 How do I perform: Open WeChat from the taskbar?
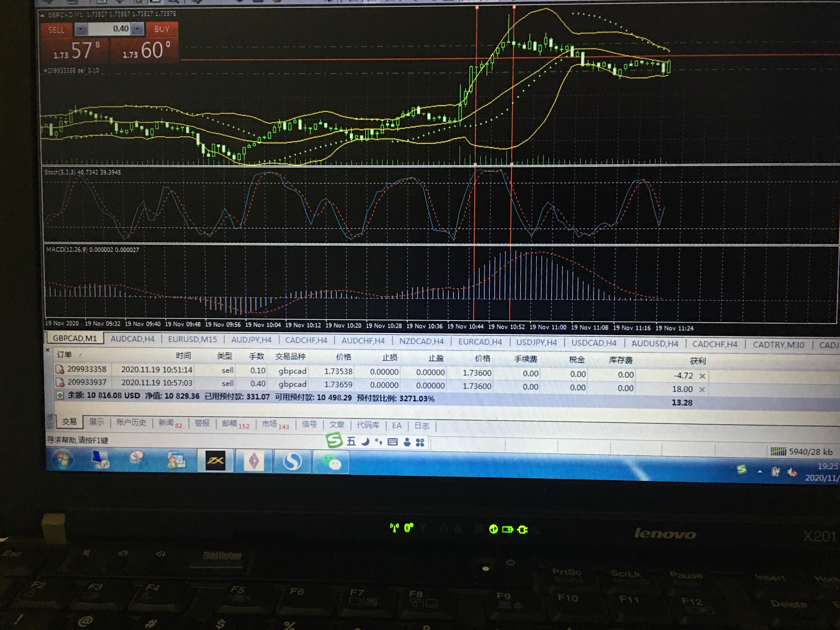tap(331, 462)
